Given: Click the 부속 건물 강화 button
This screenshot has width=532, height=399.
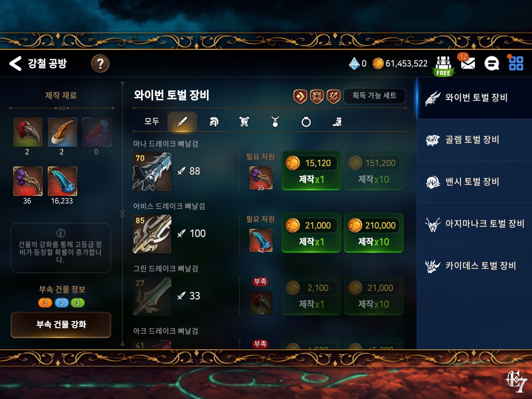Looking at the screenshot, I should tap(61, 325).
